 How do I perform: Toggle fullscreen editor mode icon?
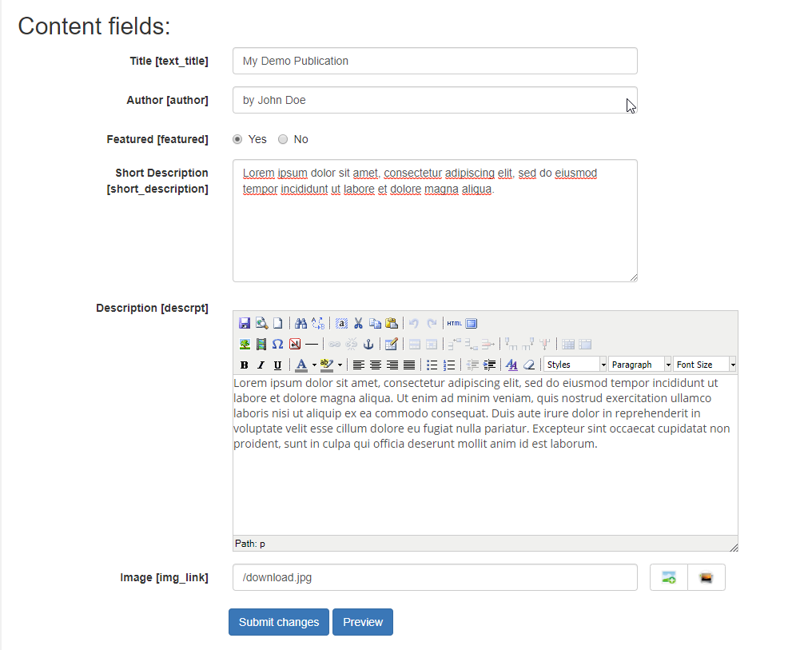(472, 323)
